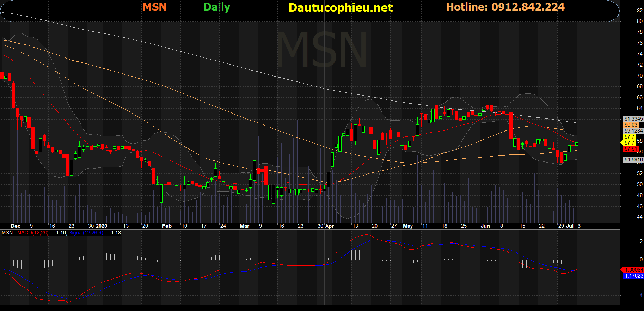This screenshot has height=311, width=644.
Task: Click the Feb label on date axis
Action: (167, 226)
